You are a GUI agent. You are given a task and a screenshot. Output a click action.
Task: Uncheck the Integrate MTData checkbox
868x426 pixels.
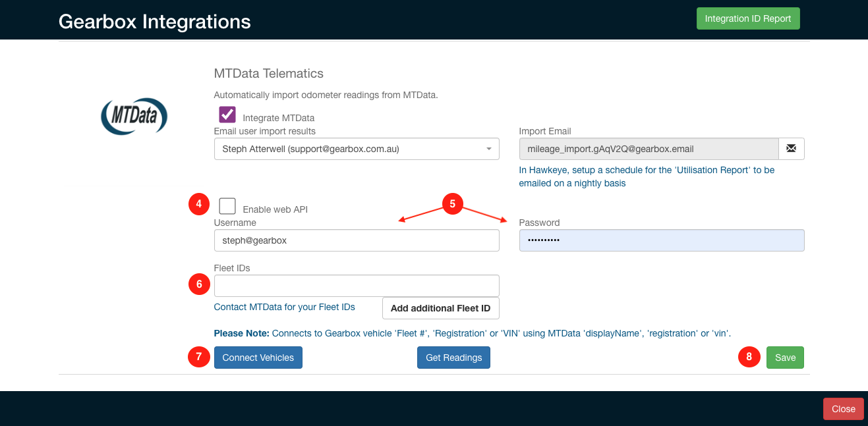pyautogui.click(x=227, y=114)
